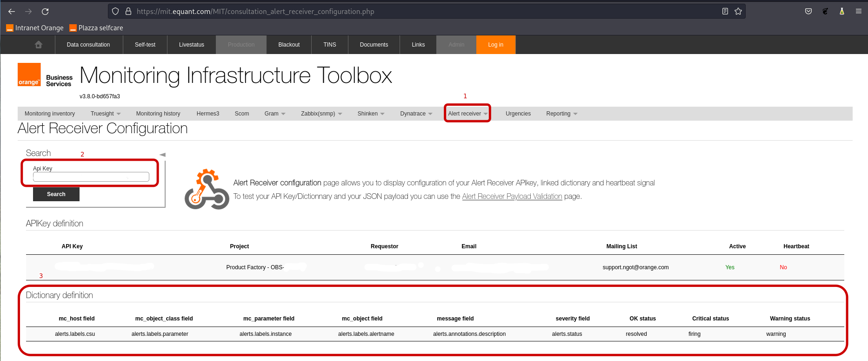The height and width of the screenshot is (361, 868).
Task: Click the API Key column header
Action: (72, 246)
